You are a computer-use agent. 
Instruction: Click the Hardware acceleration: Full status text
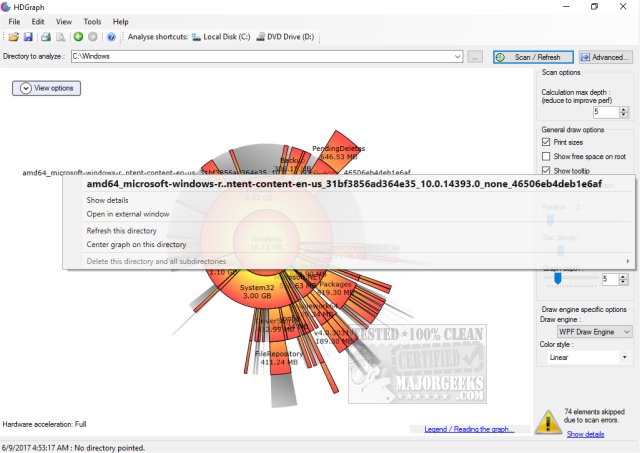coord(44,424)
